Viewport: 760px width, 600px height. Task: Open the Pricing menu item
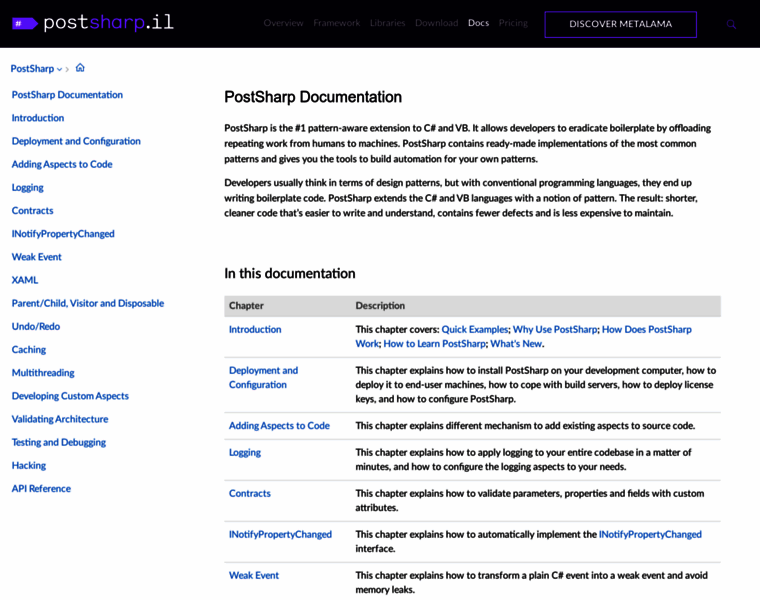pos(513,23)
